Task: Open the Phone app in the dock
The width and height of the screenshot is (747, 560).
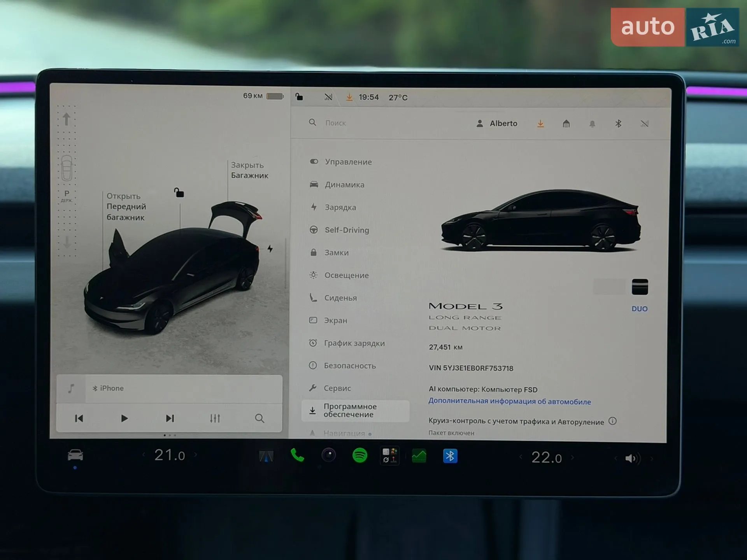Action: [x=297, y=455]
